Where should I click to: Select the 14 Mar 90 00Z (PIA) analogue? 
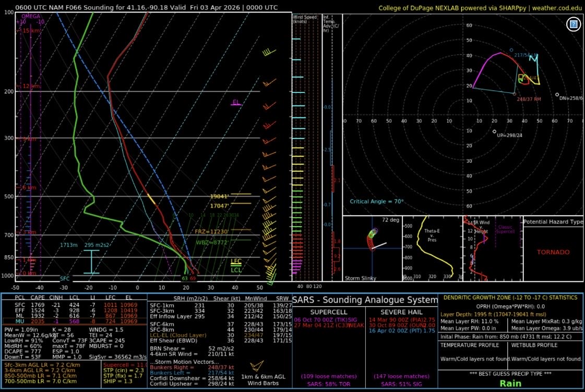402,319
